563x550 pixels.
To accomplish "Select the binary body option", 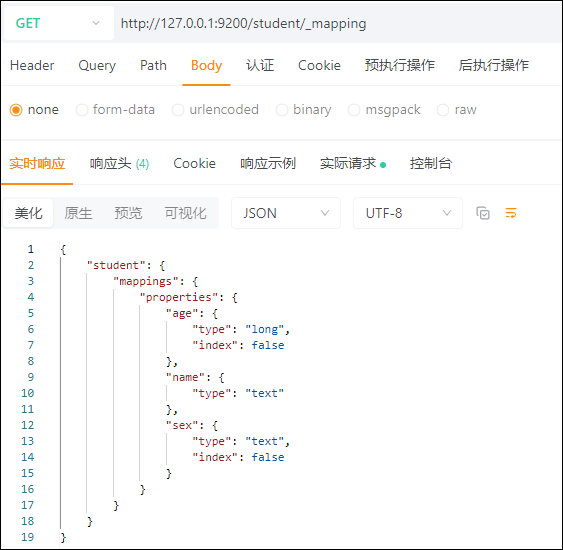I will coord(282,110).
